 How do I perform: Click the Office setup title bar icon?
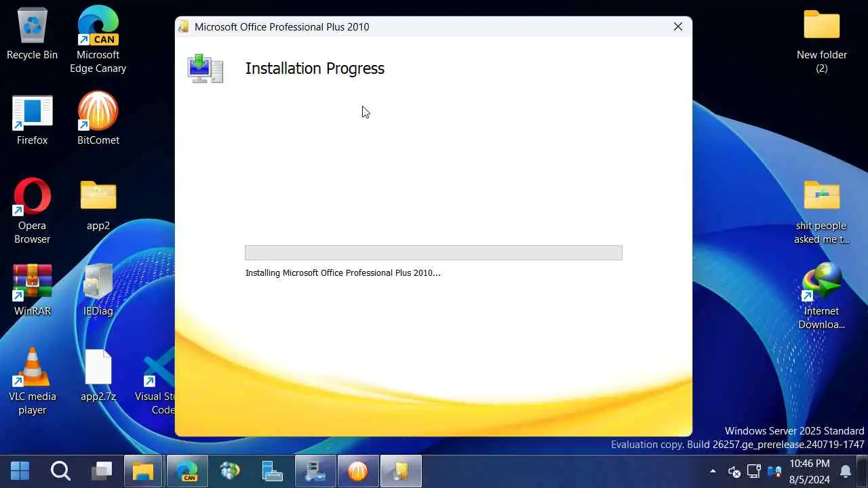pos(184,26)
